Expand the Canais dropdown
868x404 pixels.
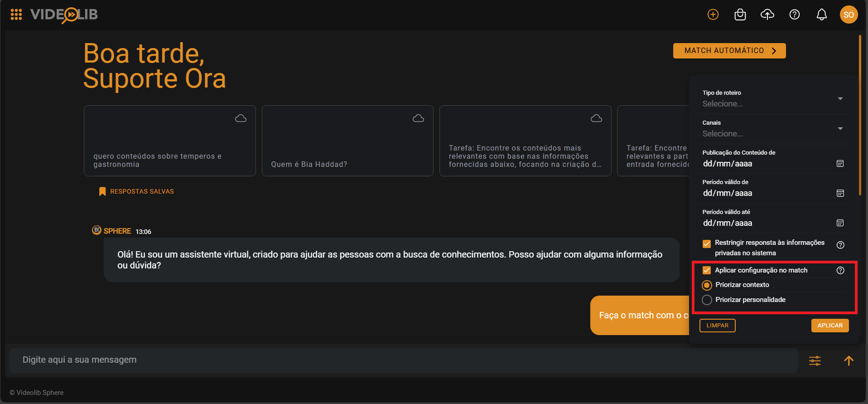click(x=773, y=129)
